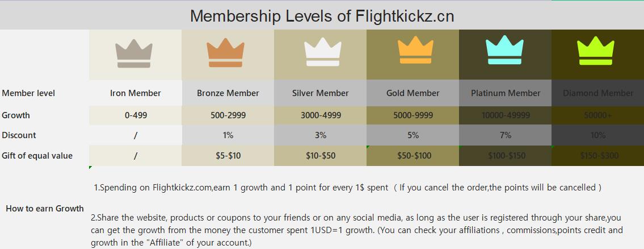Click the $5-$10 gift value cell
The image size is (644, 249).
tap(228, 156)
